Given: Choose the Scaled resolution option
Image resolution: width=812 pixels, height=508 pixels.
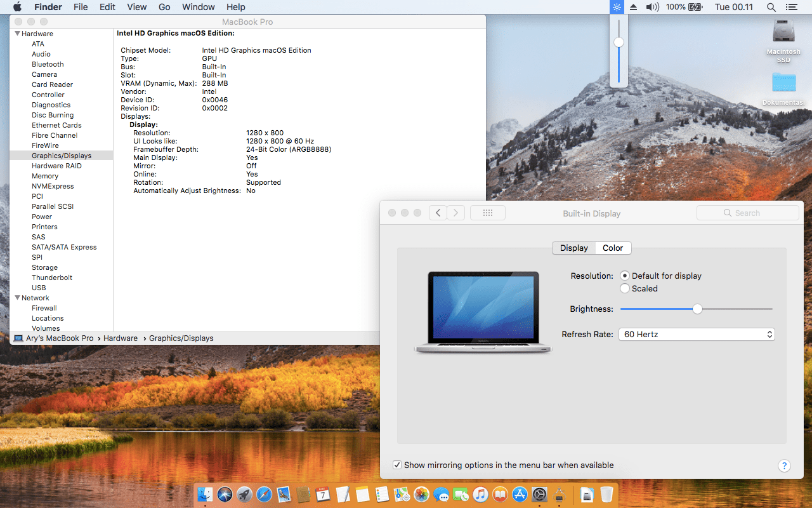Looking at the screenshot, I should (625, 288).
